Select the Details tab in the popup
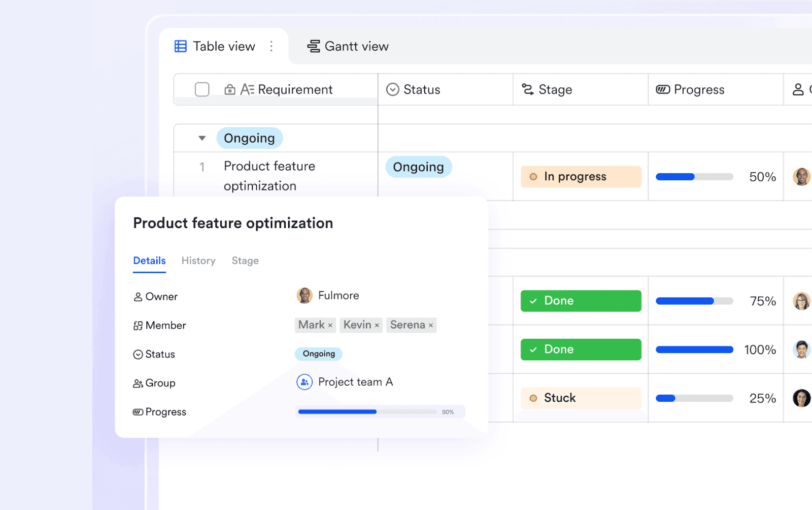Image resolution: width=812 pixels, height=510 pixels. pyautogui.click(x=149, y=261)
